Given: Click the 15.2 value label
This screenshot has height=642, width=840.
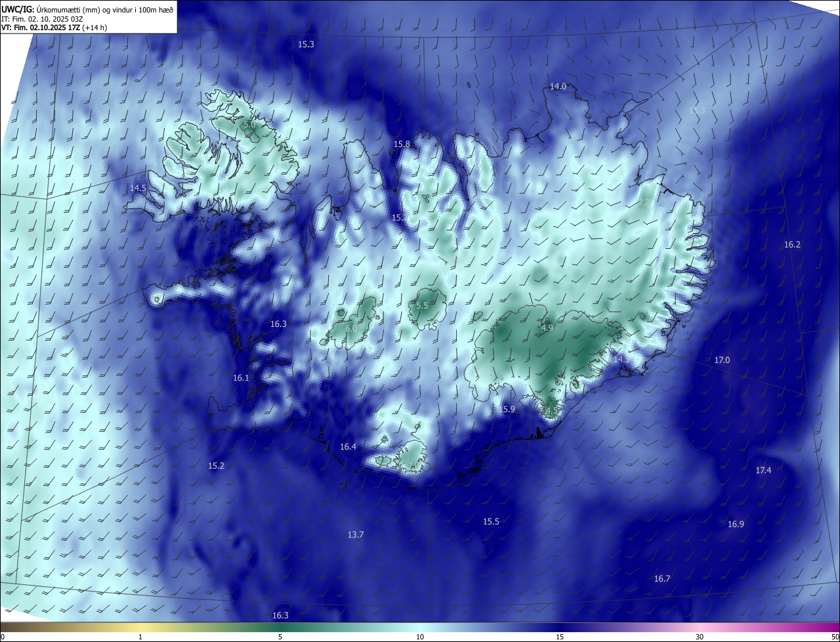Looking at the screenshot, I should point(216,466).
